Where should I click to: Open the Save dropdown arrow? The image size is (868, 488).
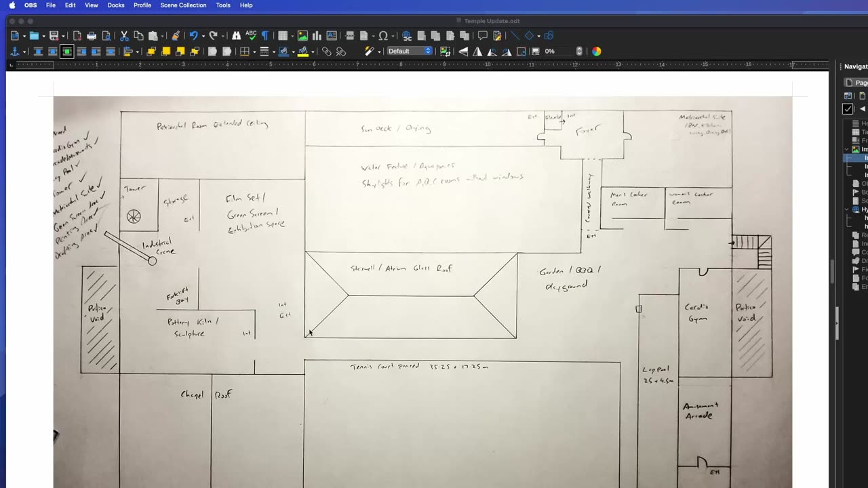pos(64,36)
